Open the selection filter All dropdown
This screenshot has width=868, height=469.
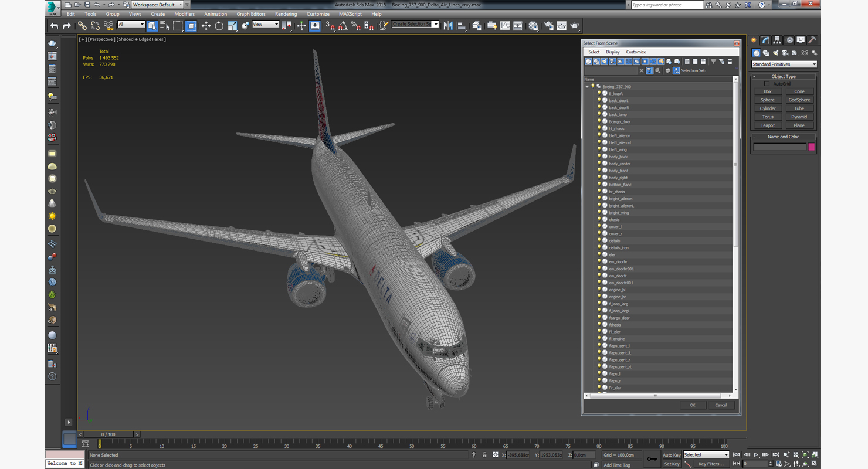coord(131,25)
